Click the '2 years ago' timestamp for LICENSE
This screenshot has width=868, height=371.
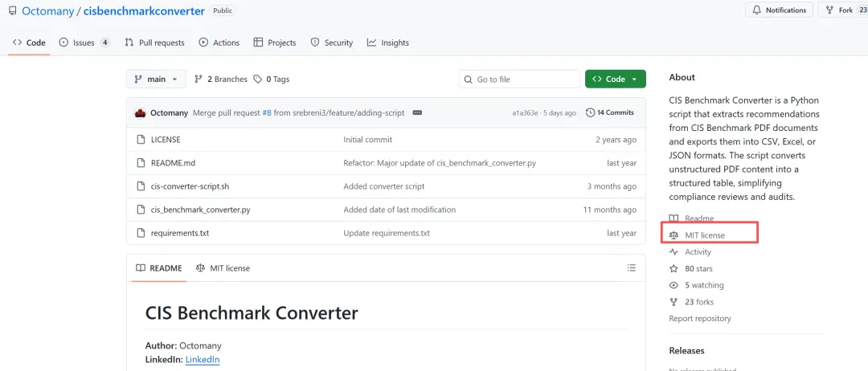tap(616, 140)
